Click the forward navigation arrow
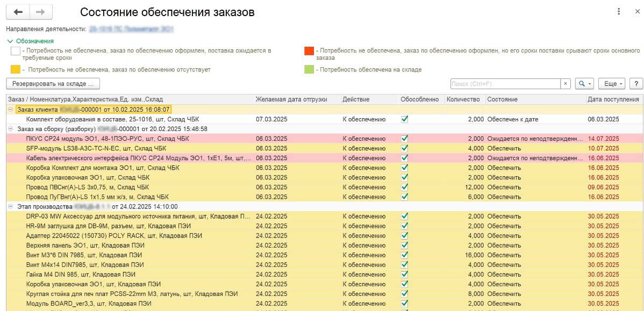Screen dimensions: 644x311 pos(41,12)
